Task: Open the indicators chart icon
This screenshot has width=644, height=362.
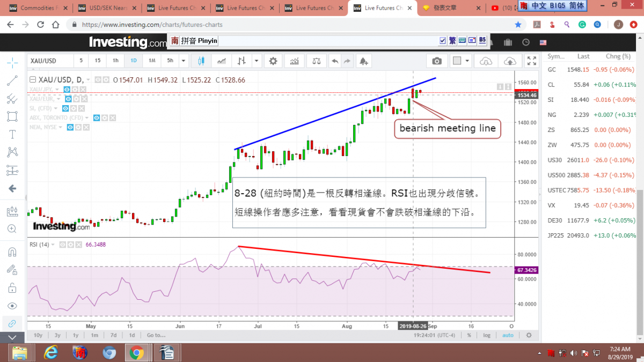Action: (294, 61)
